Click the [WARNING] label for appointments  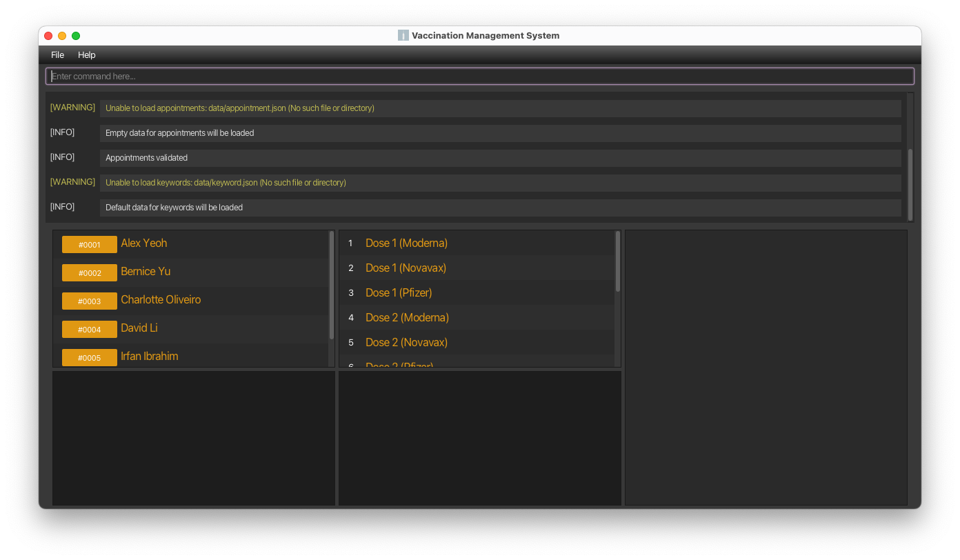[x=72, y=108]
